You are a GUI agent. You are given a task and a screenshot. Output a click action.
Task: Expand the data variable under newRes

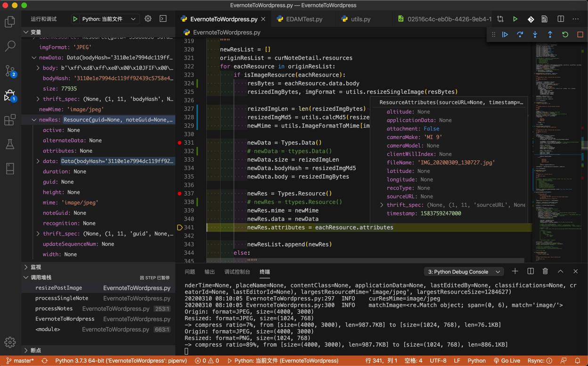[38, 161]
